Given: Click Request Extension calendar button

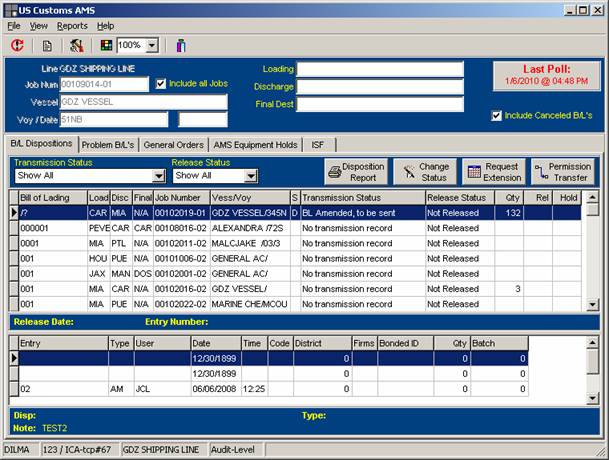Looking at the screenshot, I should click(492, 171).
